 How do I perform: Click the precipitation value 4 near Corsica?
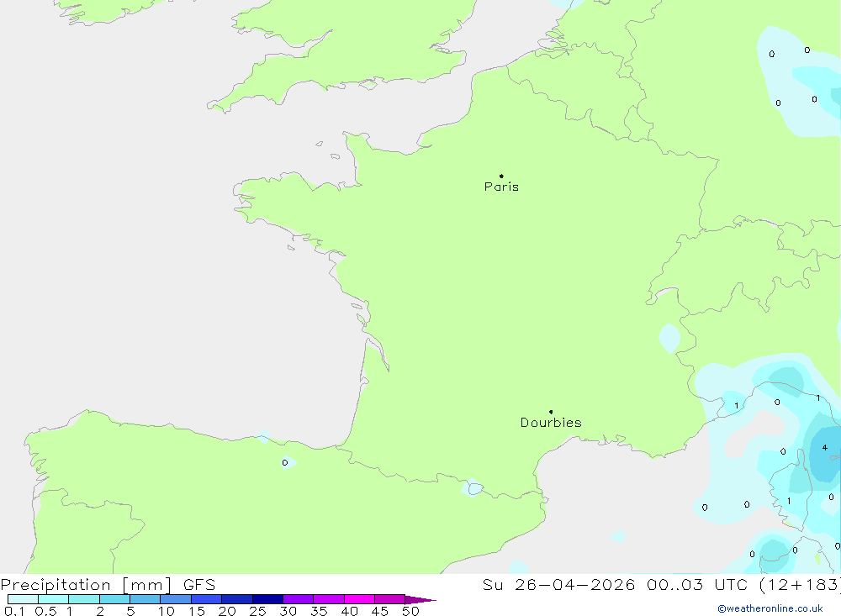(824, 448)
